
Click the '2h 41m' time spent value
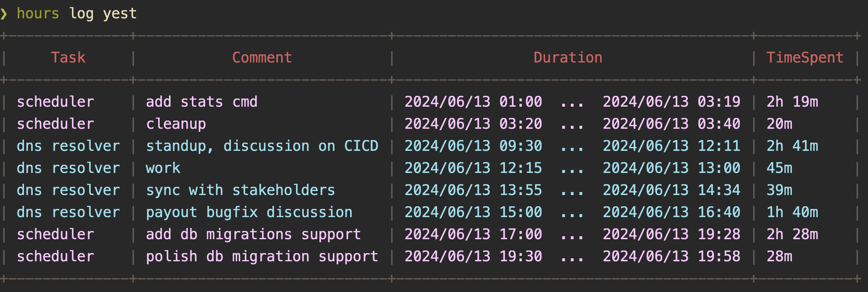[792, 146]
